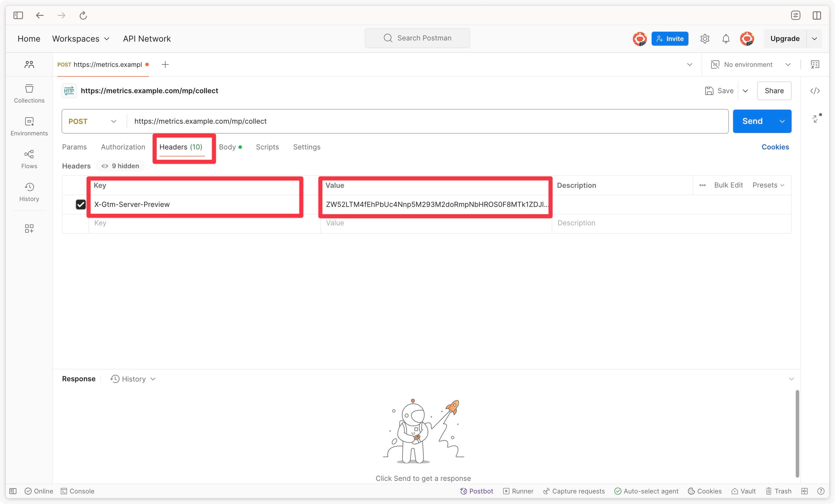This screenshot has width=835, height=504.
Task: Open the Environments sidebar section
Action: 29,126
